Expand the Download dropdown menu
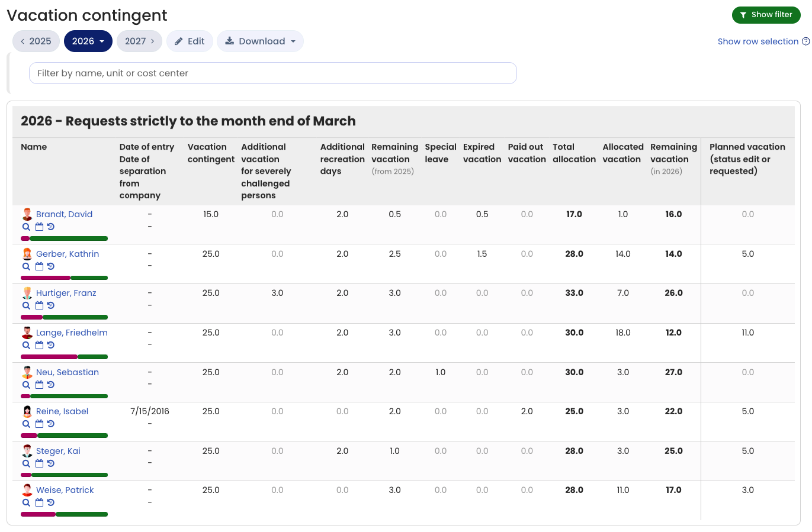812x532 pixels. pos(260,41)
